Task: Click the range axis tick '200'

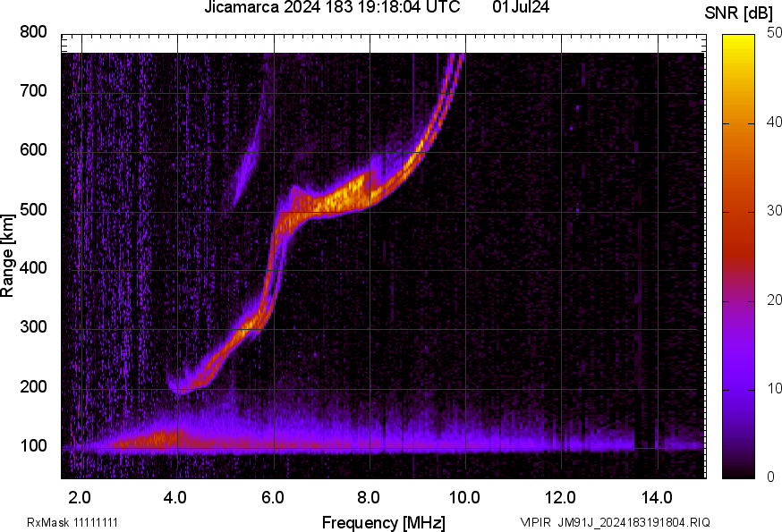Action: coord(33,386)
